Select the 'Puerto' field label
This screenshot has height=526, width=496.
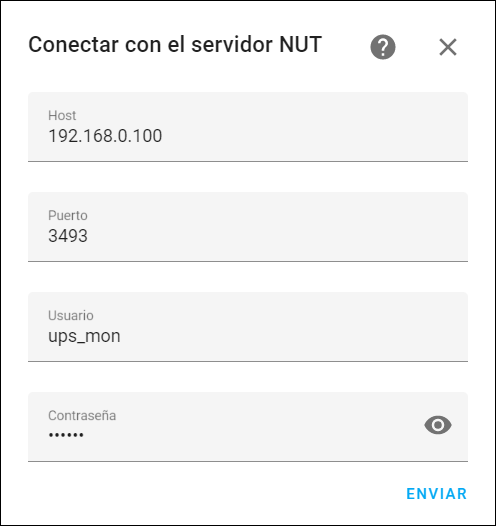click(68, 215)
